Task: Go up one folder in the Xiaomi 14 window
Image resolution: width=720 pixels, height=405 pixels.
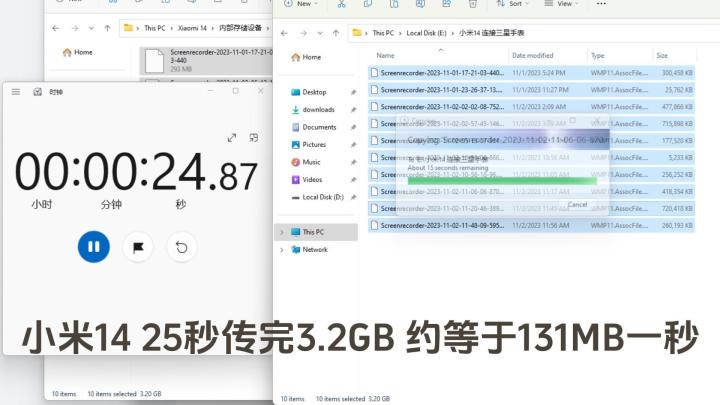Action: pyautogui.click(x=107, y=28)
